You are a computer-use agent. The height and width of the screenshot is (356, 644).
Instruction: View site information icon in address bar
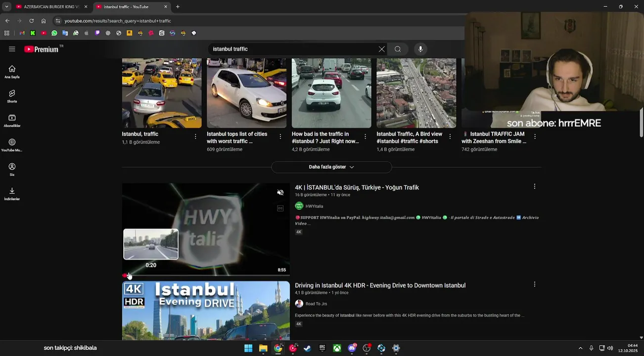(x=58, y=21)
